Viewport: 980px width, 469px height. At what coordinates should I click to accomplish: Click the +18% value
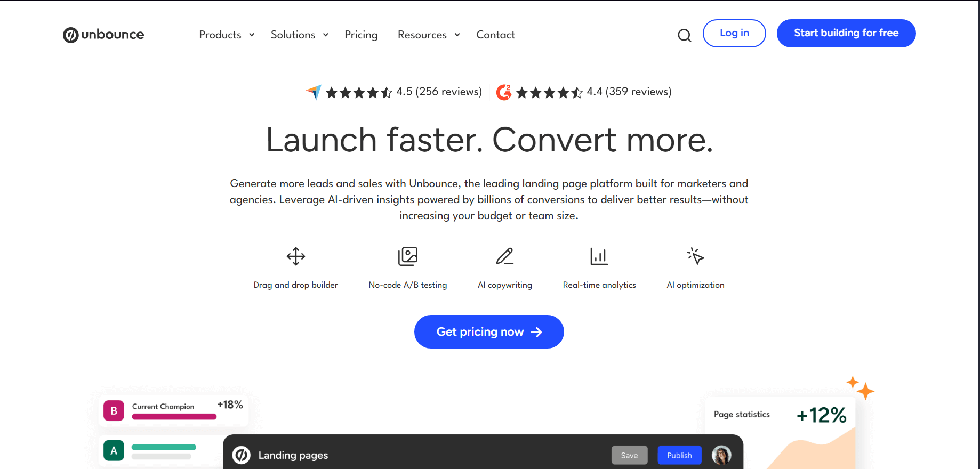[x=230, y=405]
